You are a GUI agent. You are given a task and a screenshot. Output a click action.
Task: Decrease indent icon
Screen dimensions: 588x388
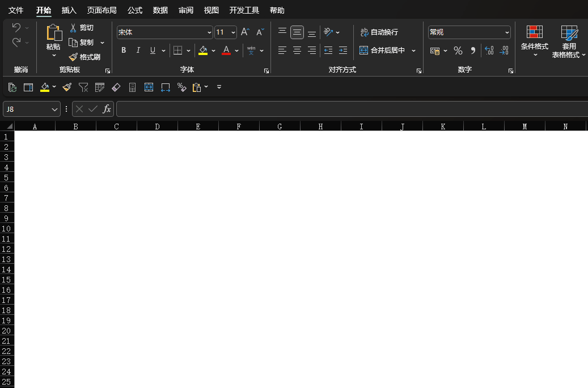[x=328, y=50]
